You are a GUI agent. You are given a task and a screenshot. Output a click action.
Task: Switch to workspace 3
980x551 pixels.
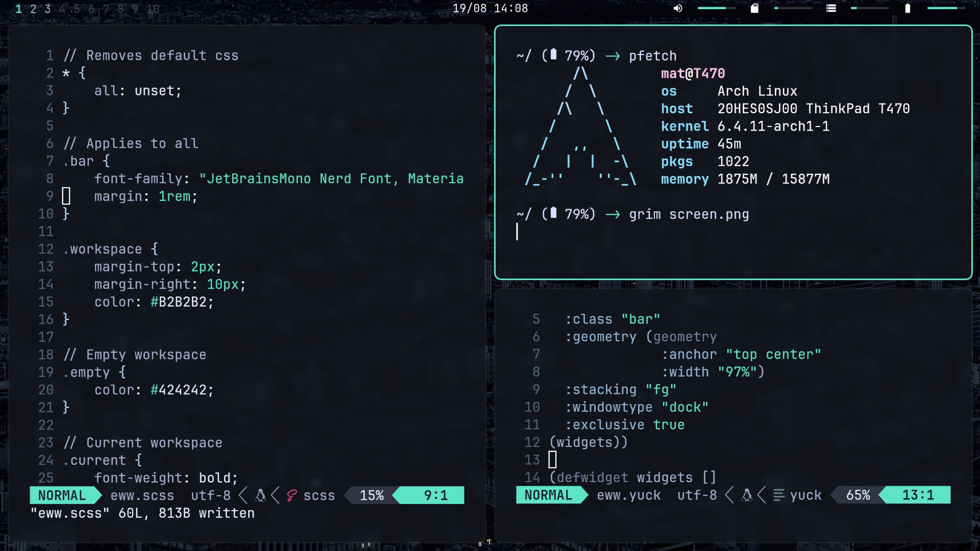pyautogui.click(x=47, y=9)
